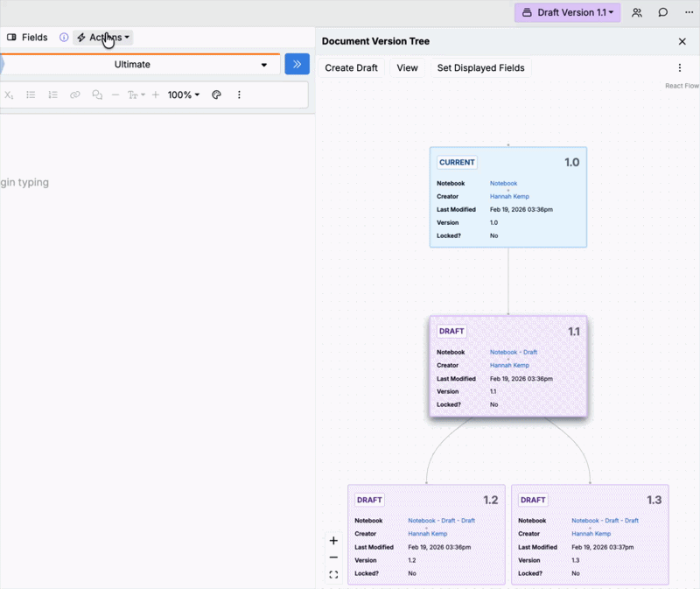
Task: Click the Create Draft button
Action: (x=351, y=68)
